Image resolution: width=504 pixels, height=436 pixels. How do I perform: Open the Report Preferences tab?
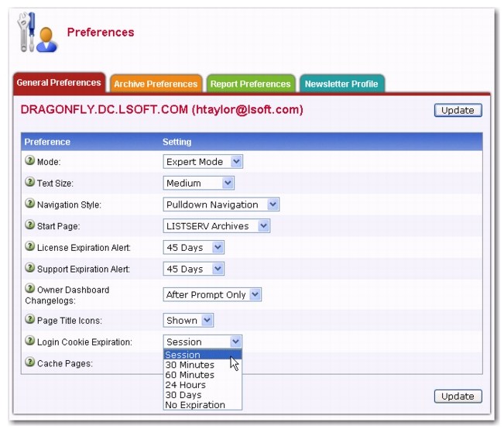(250, 84)
